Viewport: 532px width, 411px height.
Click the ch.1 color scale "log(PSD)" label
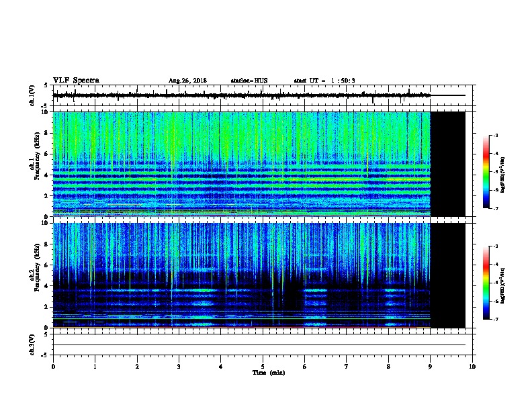[502, 175]
